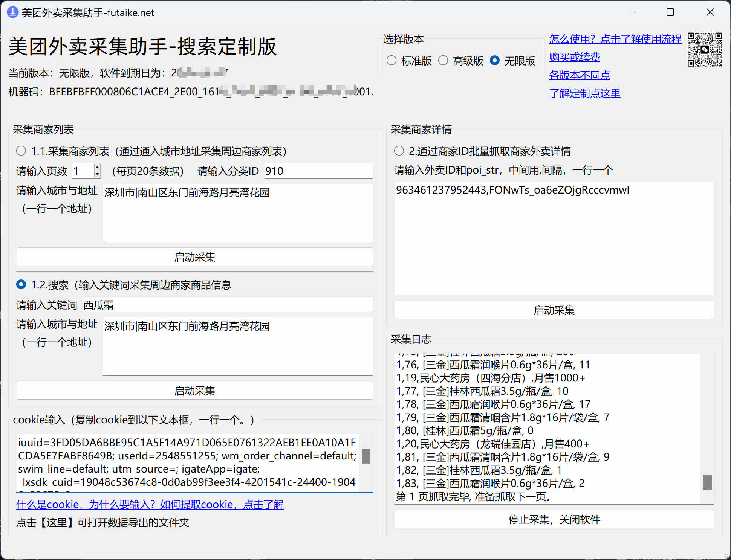Click the cookie box scrollbar thumb
Viewport: 731px width, 560px height.
366,456
